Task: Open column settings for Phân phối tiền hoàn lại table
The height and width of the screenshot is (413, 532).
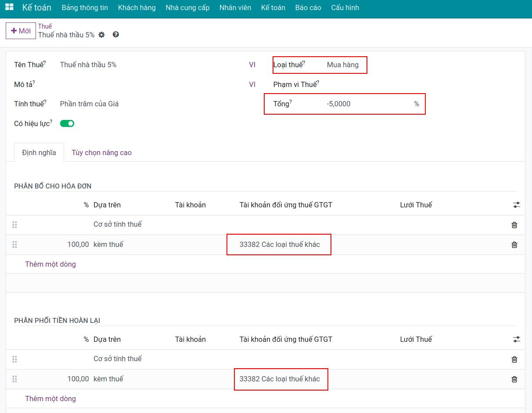Action: (517, 339)
